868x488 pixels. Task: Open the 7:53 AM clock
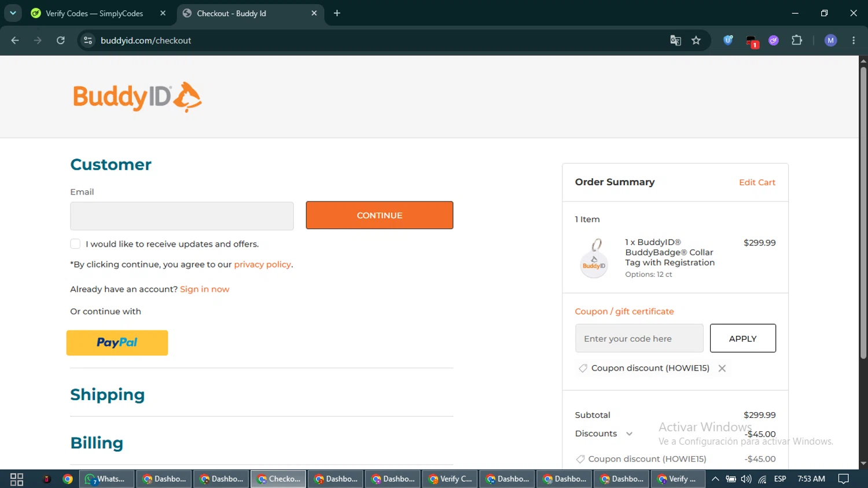point(811,479)
